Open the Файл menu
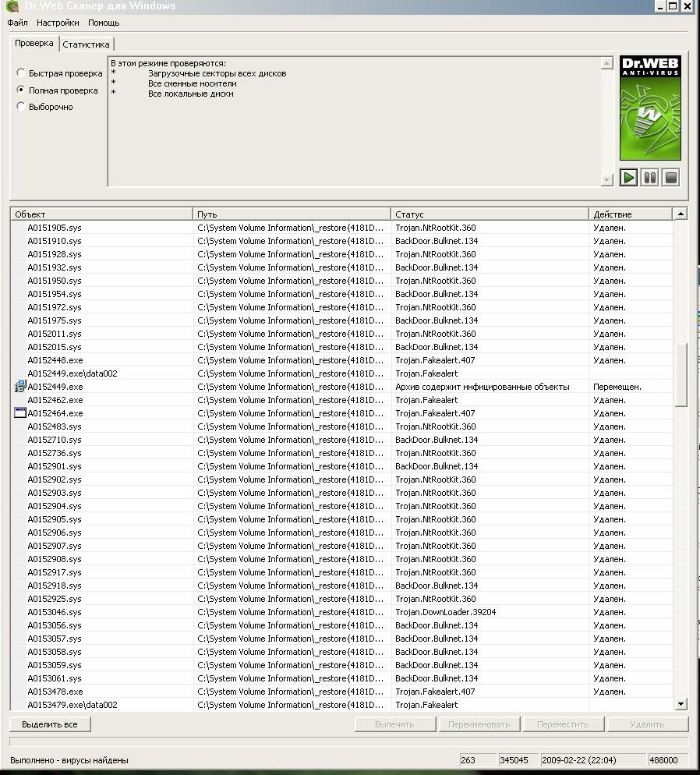This screenshot has width=700, height=775. click(17, 23)
